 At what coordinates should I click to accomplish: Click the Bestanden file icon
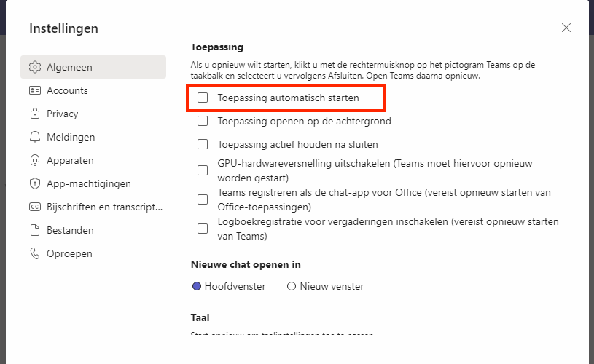point(35,230)
